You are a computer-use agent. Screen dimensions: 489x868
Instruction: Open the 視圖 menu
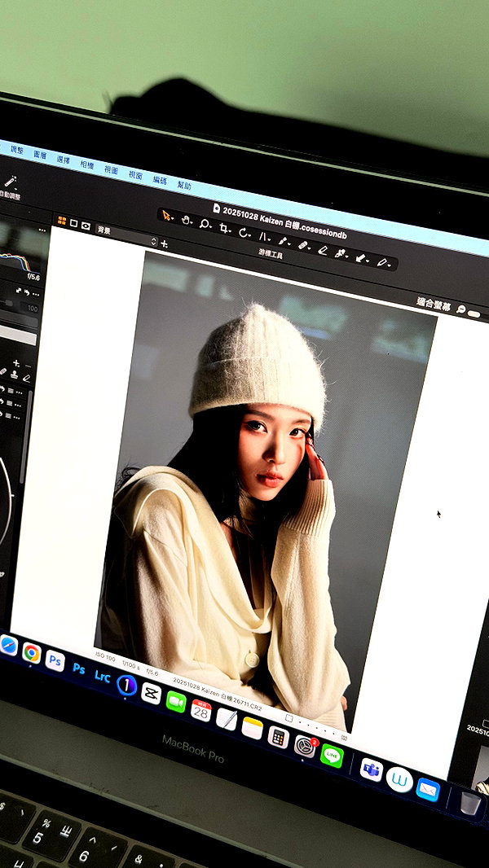112,169
